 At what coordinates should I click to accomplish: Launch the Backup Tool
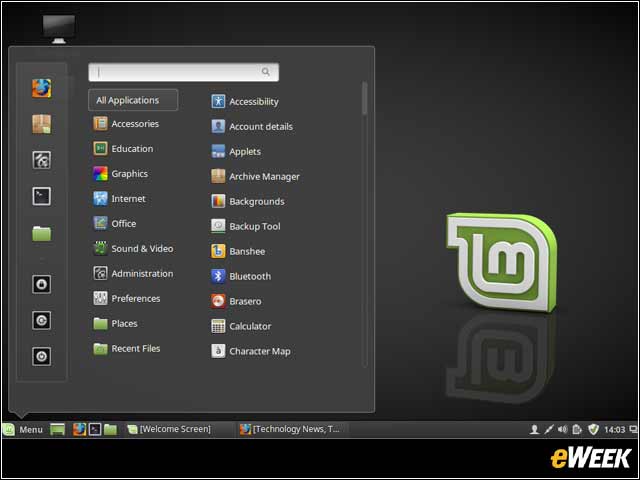pyautogui.click(x=246, y=226)
